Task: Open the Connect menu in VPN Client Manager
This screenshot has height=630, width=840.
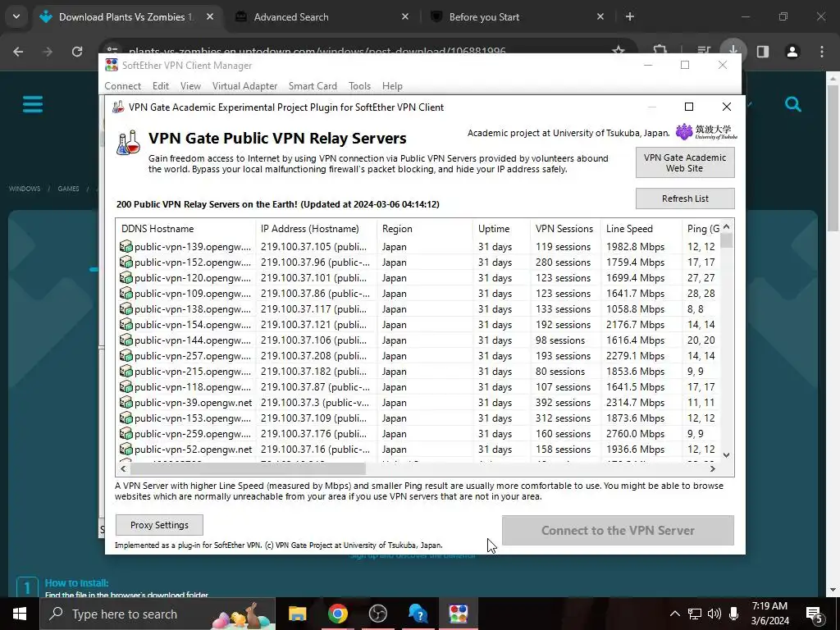Action: (x=123, y=85)
